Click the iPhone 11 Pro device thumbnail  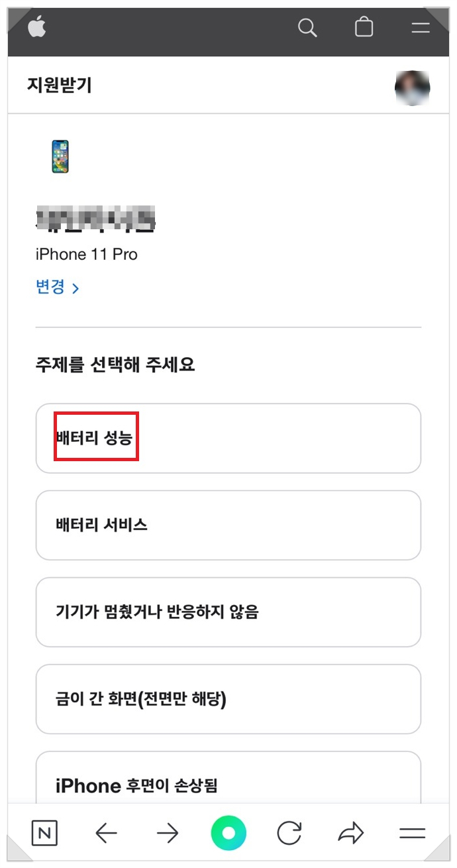pyautogui.click(x=60, y=156)
